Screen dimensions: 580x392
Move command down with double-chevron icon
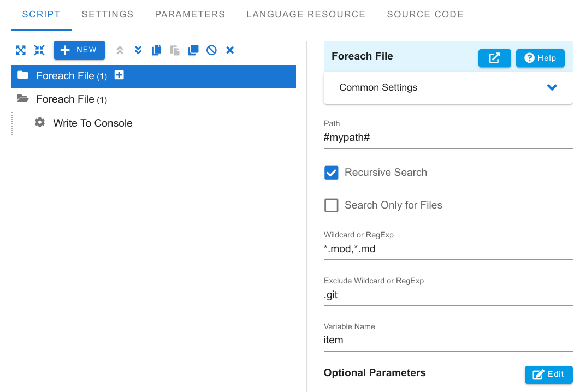138,50
